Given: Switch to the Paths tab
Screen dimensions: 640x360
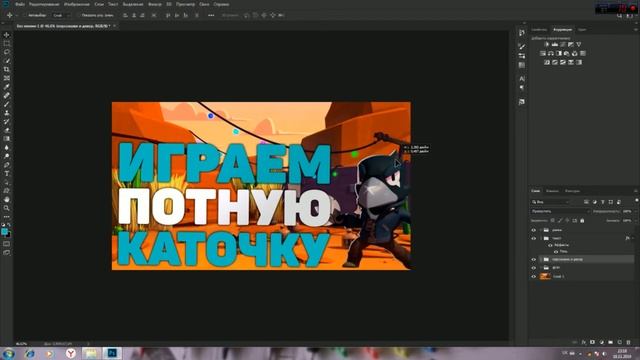Looking at the screenshot, I should [x=572, y=191].
